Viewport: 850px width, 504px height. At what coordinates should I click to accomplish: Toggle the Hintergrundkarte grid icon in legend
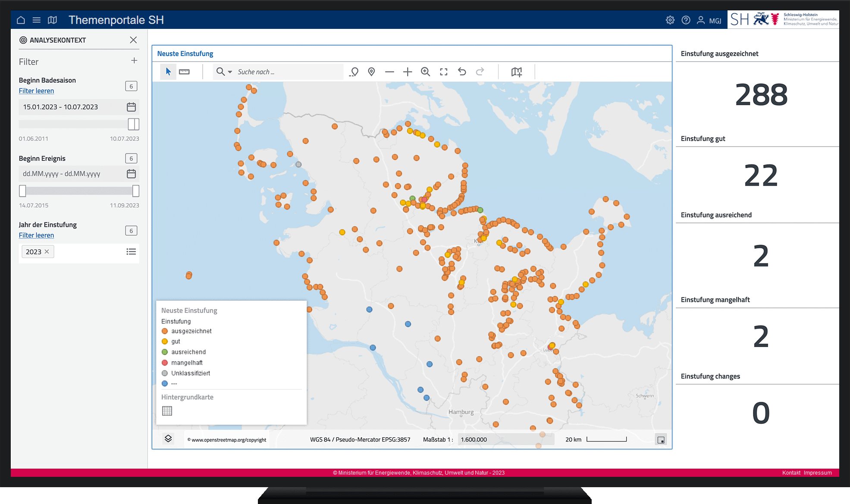(167, 411)
